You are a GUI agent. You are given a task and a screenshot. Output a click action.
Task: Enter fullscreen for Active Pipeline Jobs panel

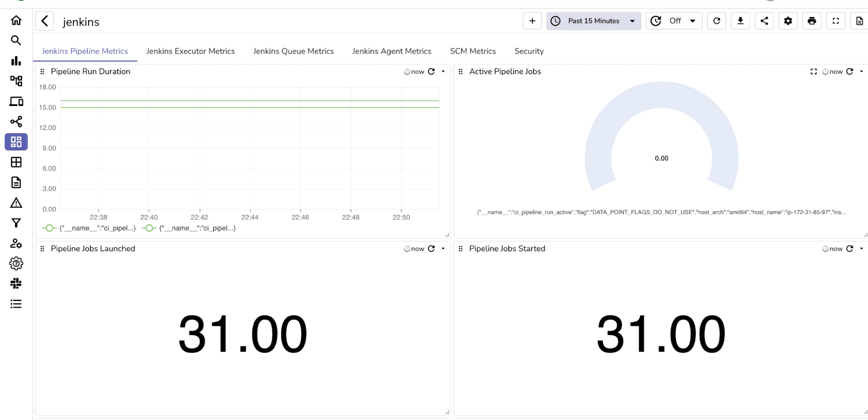813,72
